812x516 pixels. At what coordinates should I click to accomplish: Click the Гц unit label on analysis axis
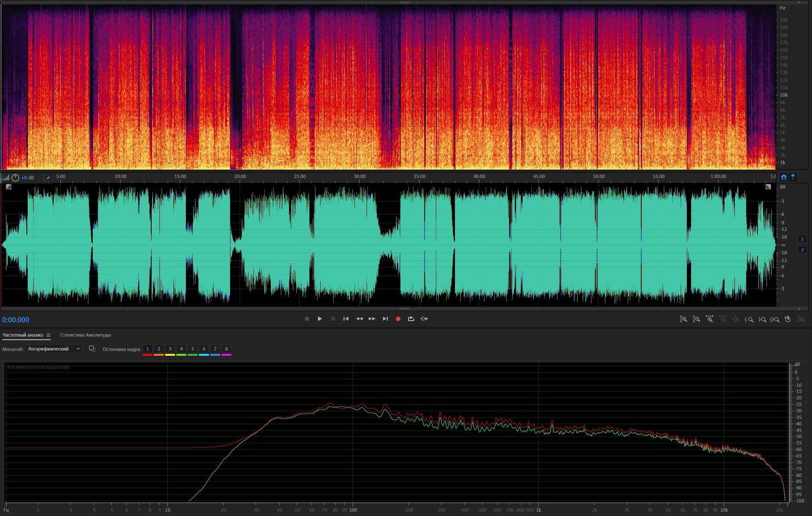[x=6, y=510]
